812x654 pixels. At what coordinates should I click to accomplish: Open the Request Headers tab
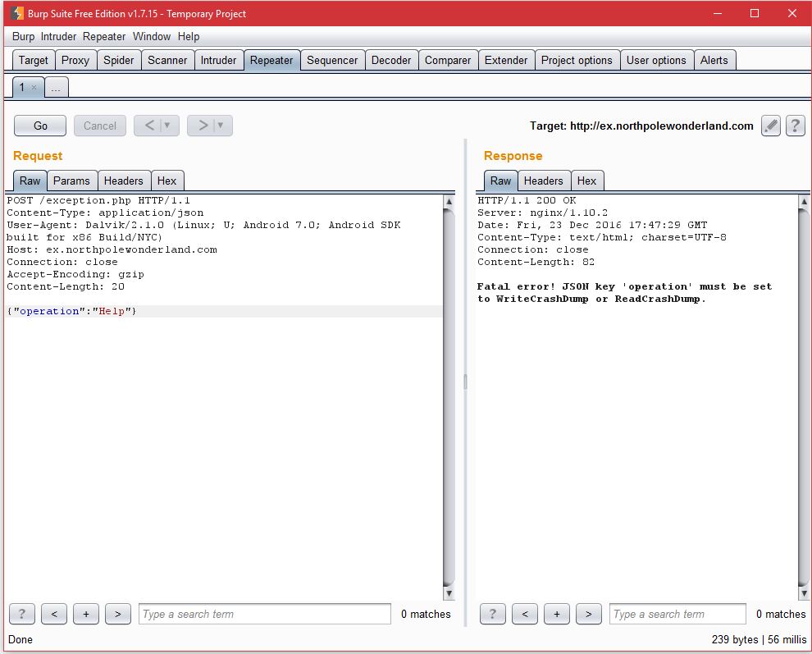pyautogui.click(x=123, y=181)
